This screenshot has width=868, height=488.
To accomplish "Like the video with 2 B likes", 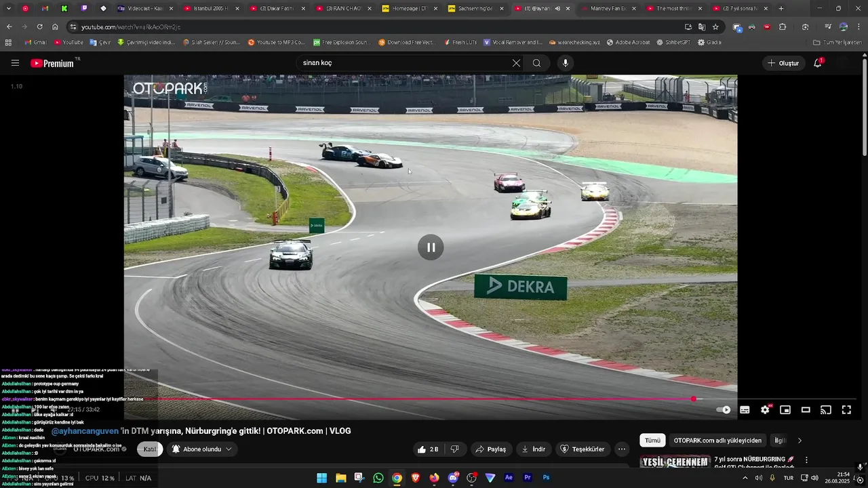I will pyautogui.click(x=428, y=449).
